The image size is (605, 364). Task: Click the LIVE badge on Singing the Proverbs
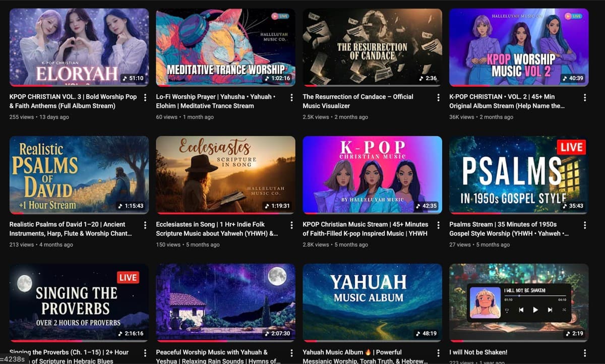(128, 277)
